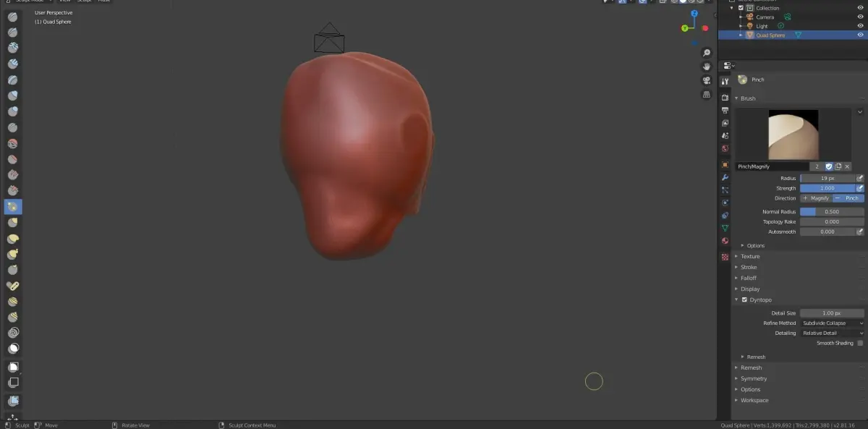Screen dimensions: 868x429
Task: Select the Clay Strips brush
Action: (13, 64)
